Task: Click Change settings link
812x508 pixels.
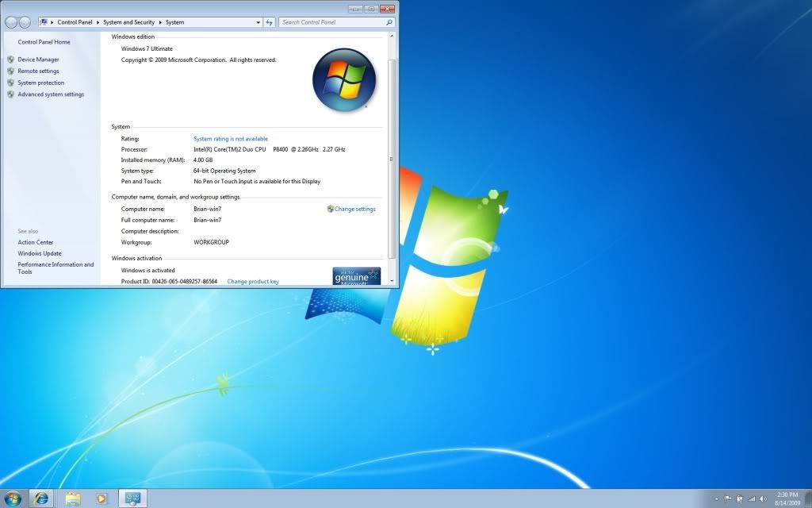Action: 354,209
